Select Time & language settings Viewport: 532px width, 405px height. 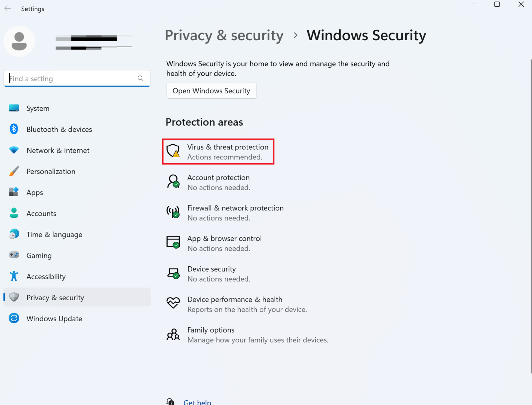tap(54, 234)
